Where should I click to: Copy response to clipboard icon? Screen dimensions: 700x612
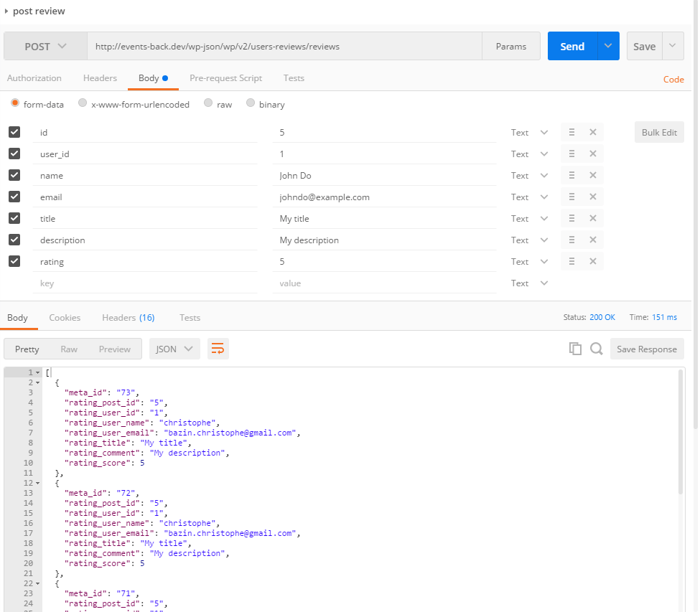(575, 349)
